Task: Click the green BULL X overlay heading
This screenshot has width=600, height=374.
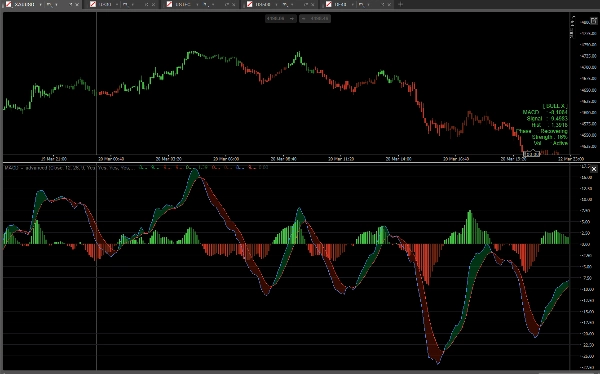Action: pyautogui.click(x=555, y=106)
